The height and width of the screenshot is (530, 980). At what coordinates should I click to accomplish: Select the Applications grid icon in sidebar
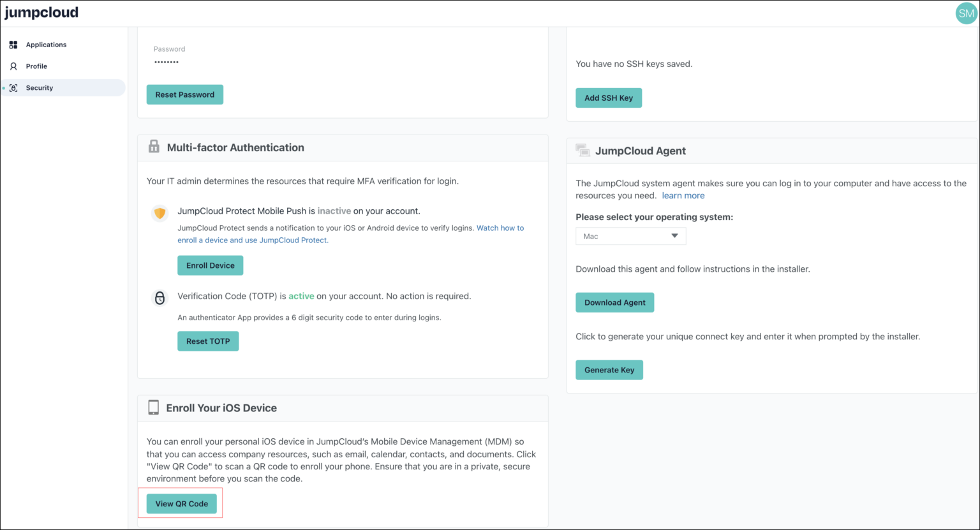(x=13, y=44)
